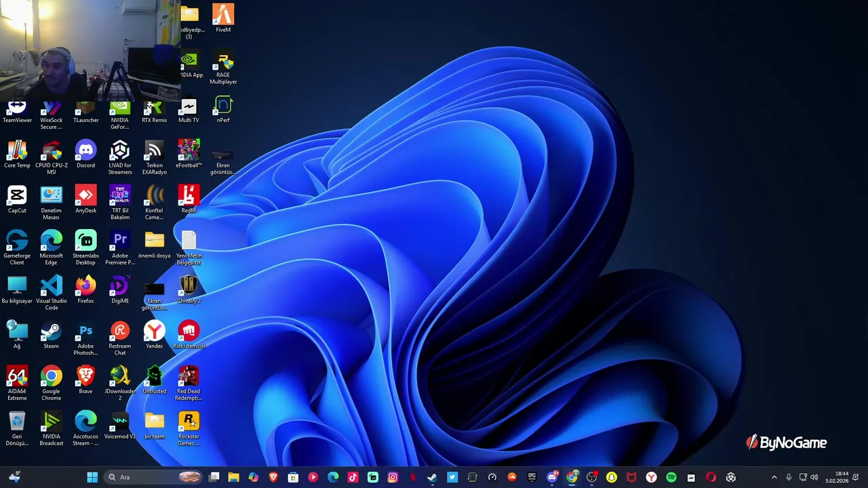Image resolution: width=868 pixels, height=488 pixels.
Task: Launch TLauncher from the desktop
Action: (85, 113)
